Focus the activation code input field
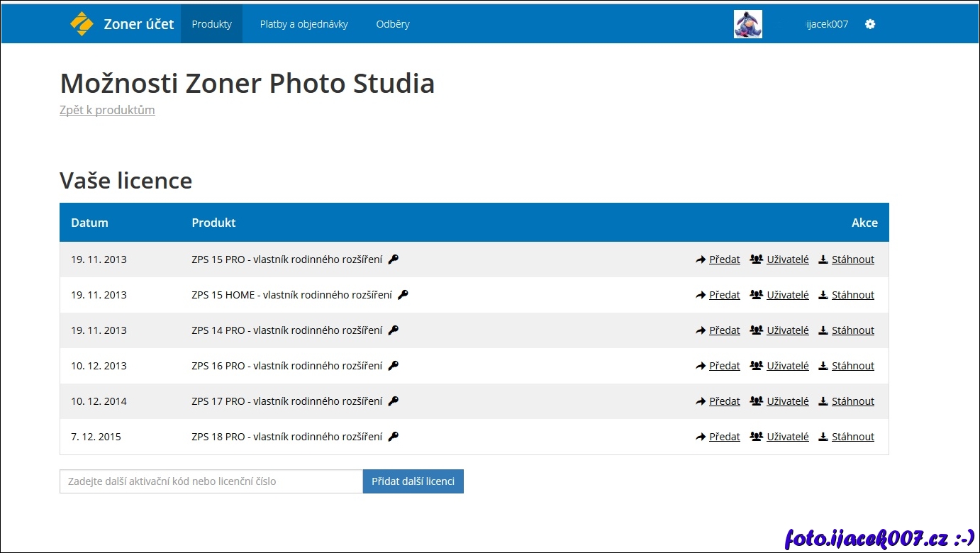The height and width of the screenshot is (553, 980). click(211, 481)
